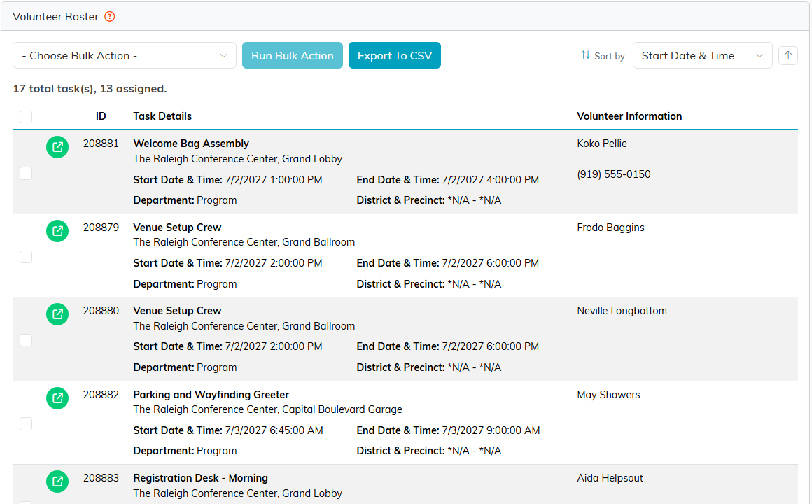The height and width of the screenshot is (504, 812).
Task: Click phone number (919) 555-0150
Action: click(614, 174)
